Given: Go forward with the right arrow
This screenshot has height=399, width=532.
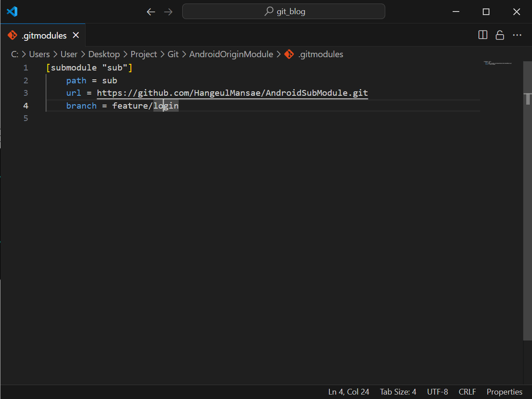Looking at the screenshot, I should coord(168,12).
